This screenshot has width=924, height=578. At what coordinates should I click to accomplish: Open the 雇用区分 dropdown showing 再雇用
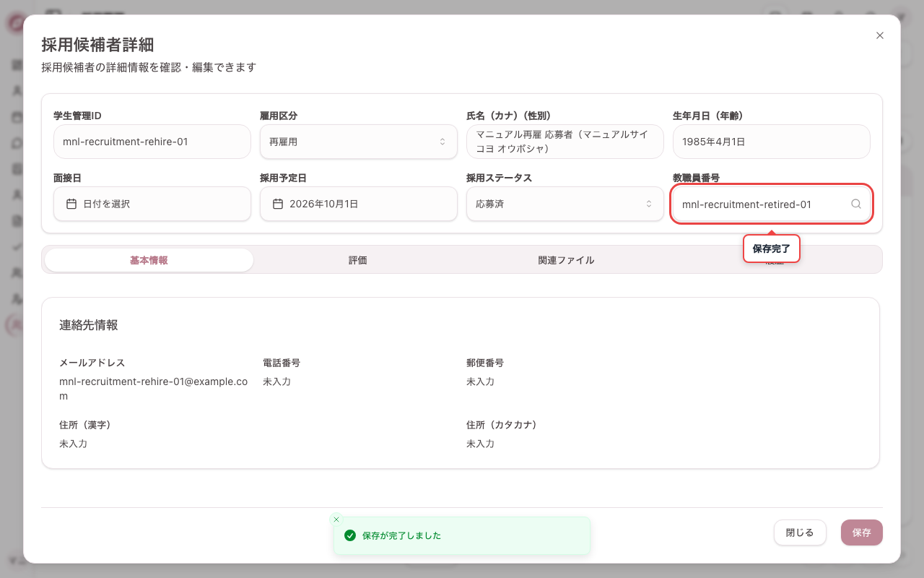tap(358, 142)
